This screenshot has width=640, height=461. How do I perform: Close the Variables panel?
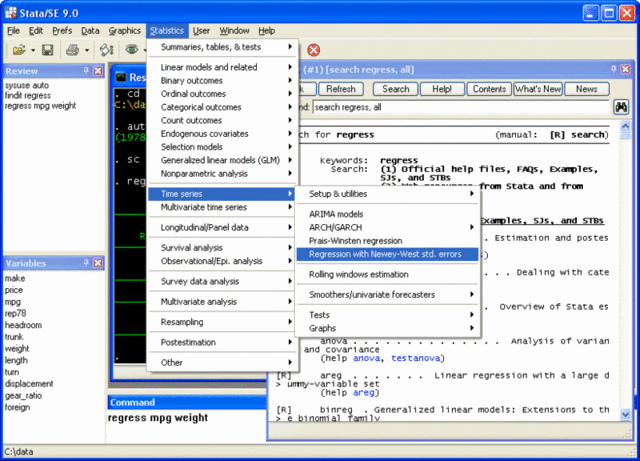point(98,263)
